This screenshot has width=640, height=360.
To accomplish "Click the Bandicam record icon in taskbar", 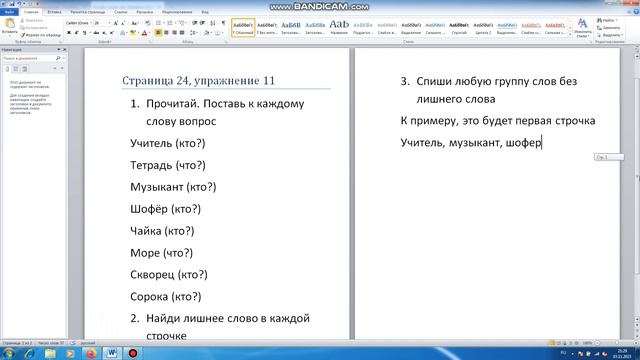I will 133,353.
